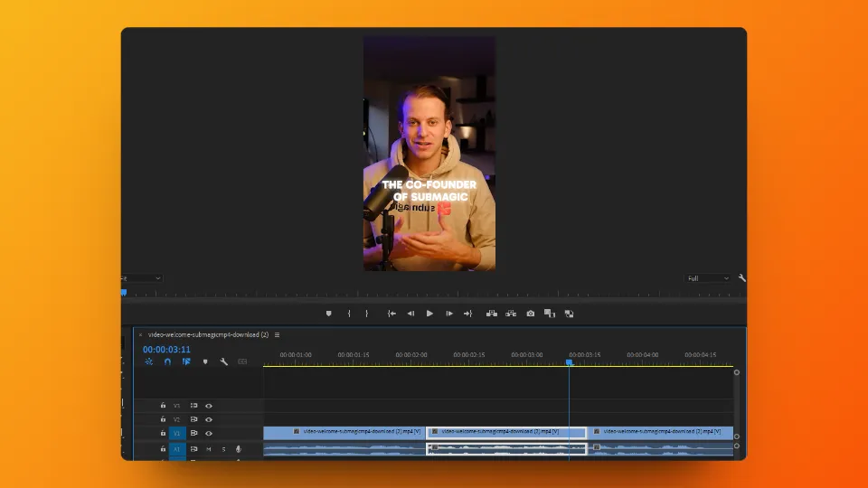Open the sequence panel hamburger menu
Screen dimensions: 868x488
278,334
